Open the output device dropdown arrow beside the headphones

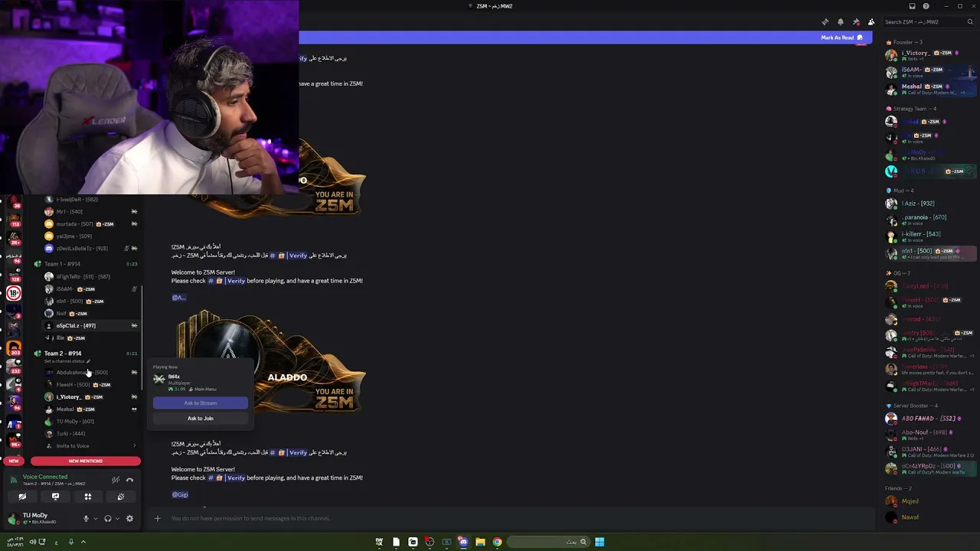(x=117, y=519)
